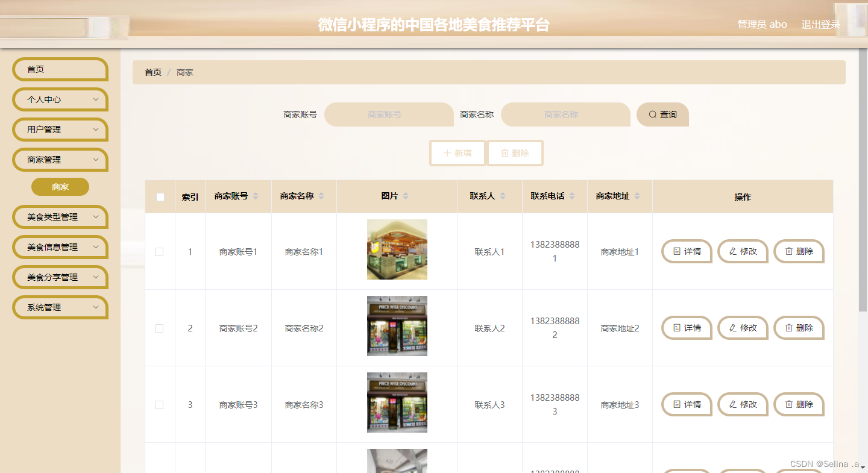Expand 美食类型管理 sidebar menu
Viewport: 868px width, 473px height.
[x=60, y=217]
